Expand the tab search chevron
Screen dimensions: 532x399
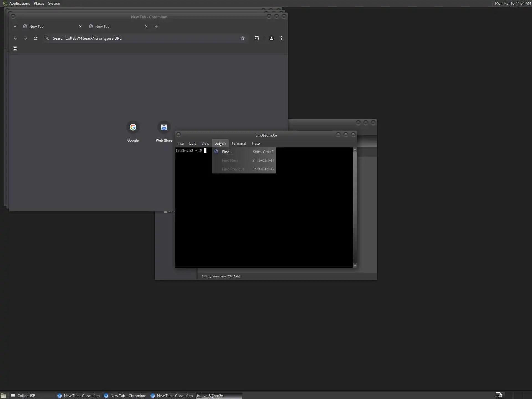point(15,26)
